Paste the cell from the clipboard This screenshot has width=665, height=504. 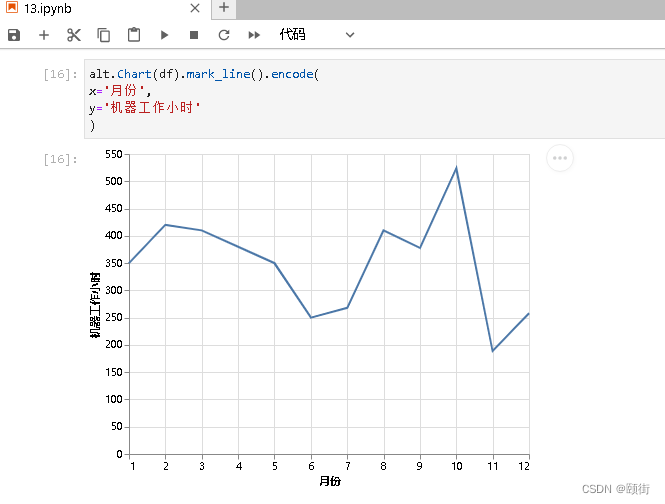pyautogui.click(x=134, y=35)
